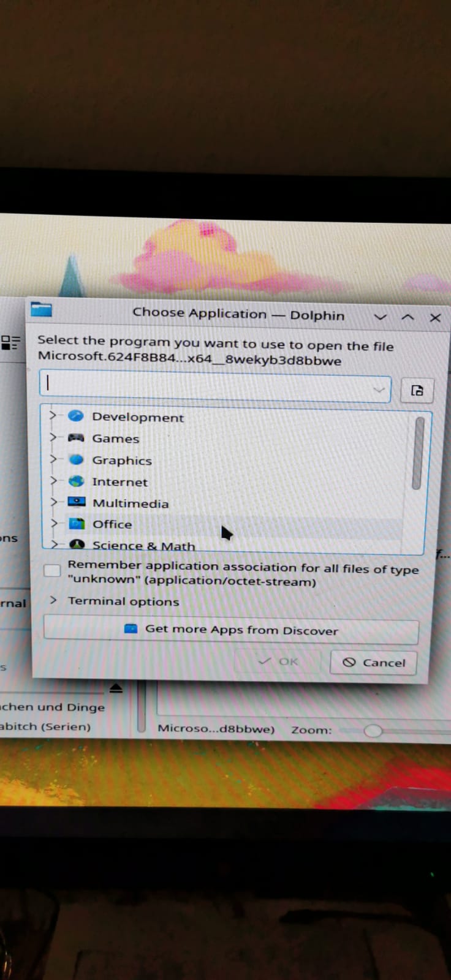Adjust the Dolphin Zoom slider
This screenshot has width=451, height=980.
(x=373, y=731)
